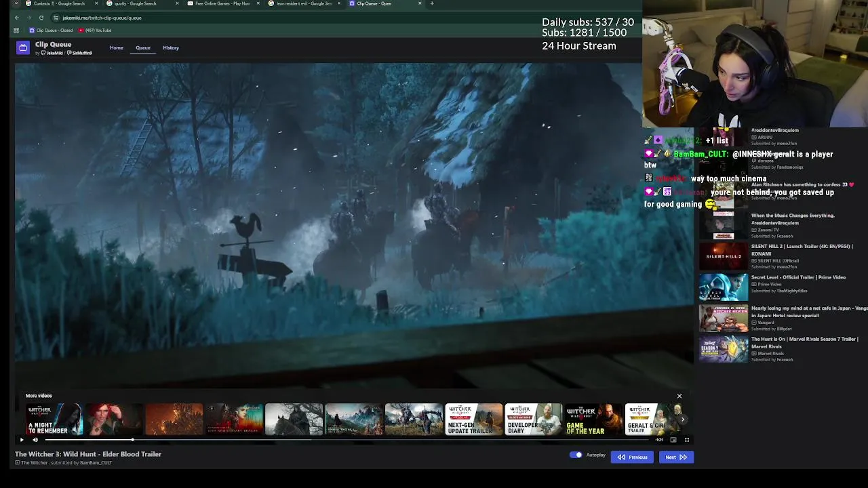Click the Previous button
The height and width of the screenshot is (488, 868).
632,457
